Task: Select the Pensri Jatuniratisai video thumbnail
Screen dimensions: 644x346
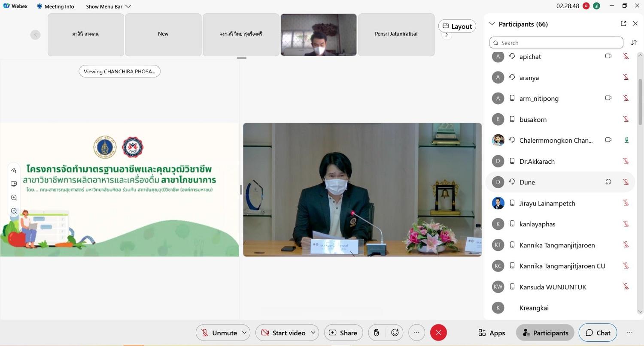Action: coord(396,35)
